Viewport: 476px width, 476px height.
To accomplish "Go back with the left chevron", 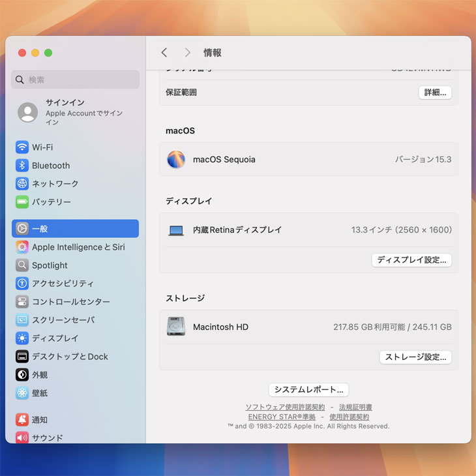I will (x=164, y=53).
